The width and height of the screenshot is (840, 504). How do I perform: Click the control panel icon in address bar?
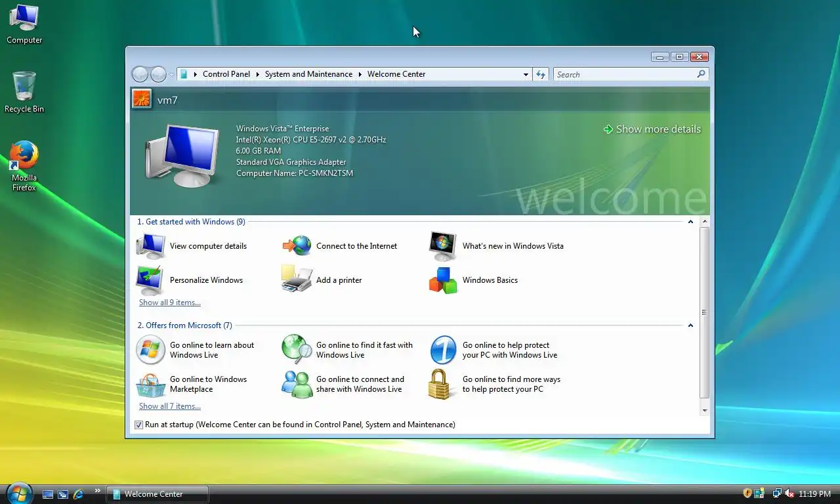(x=184, y=74)
